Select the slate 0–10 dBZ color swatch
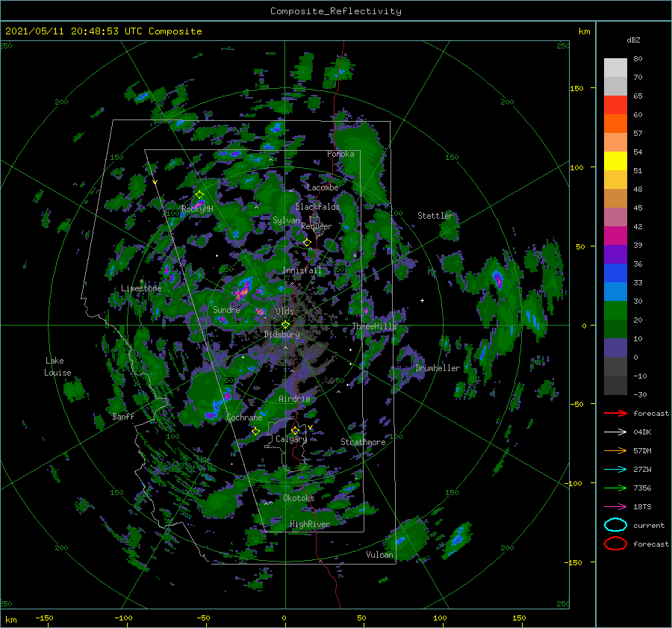672x628 pixels. click(x=615, y=348)
